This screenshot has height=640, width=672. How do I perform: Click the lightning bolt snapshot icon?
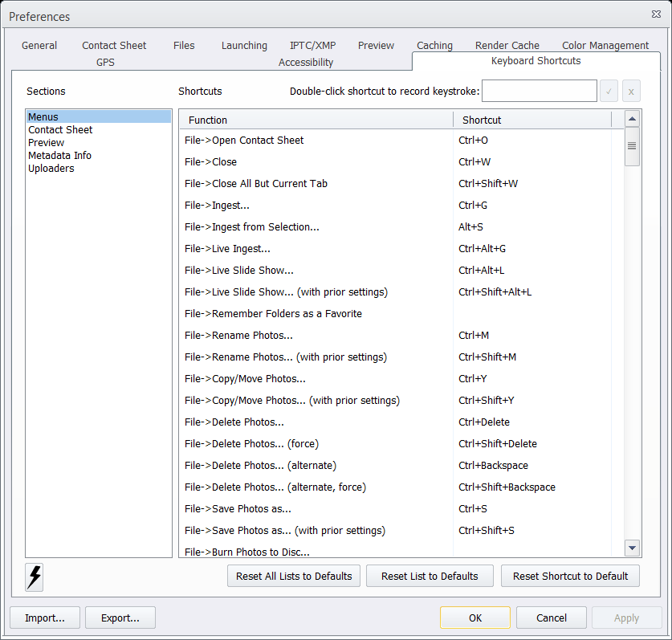[x=35, y=577]
